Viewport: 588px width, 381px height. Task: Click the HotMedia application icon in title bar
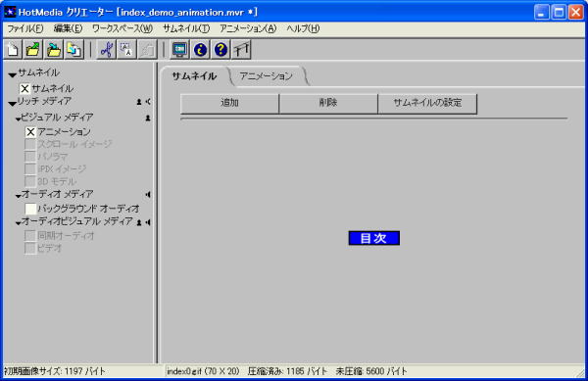pyautogui.click(x=10, y=12)
